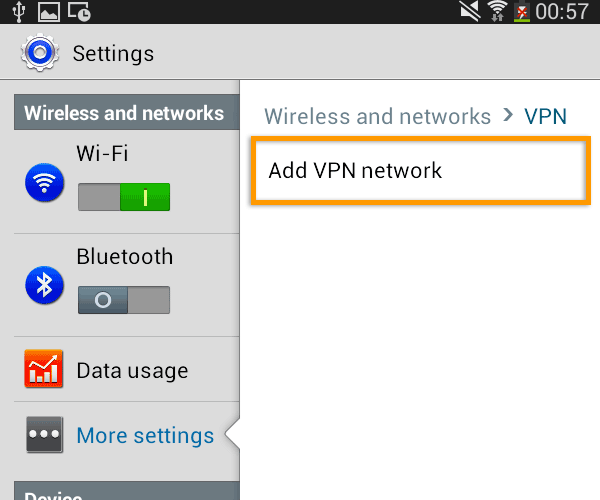Tap the Wi-Fi signal status icon
600x500 pixels.
[x=497, y=12]
